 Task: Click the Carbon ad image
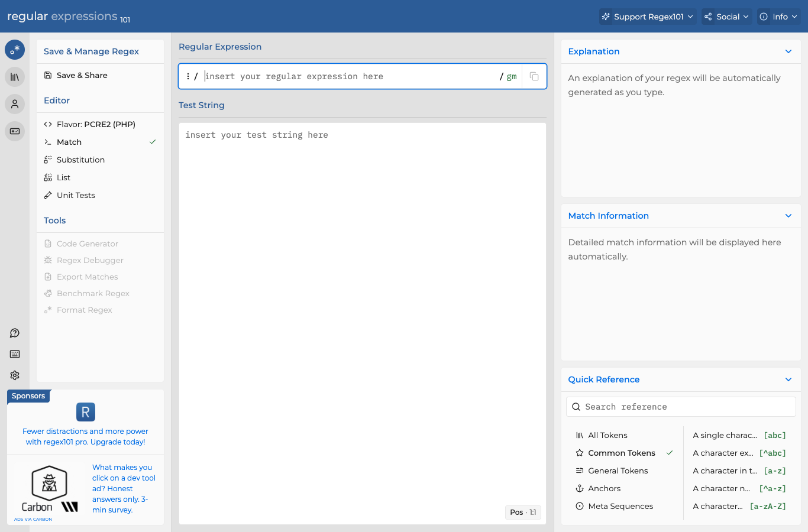50,489
